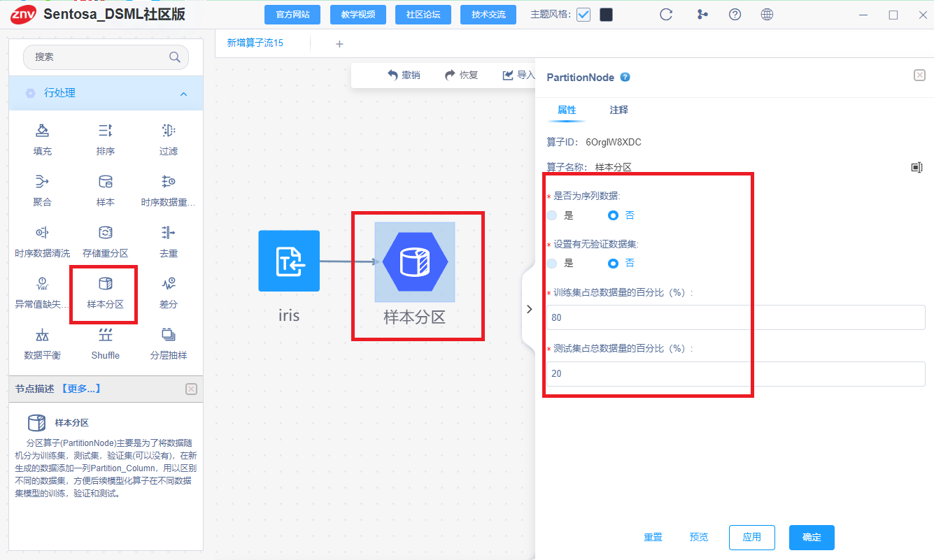The image size is (934, 560).
Task: Click the search magnifier icon
Action: click(175, 57)
